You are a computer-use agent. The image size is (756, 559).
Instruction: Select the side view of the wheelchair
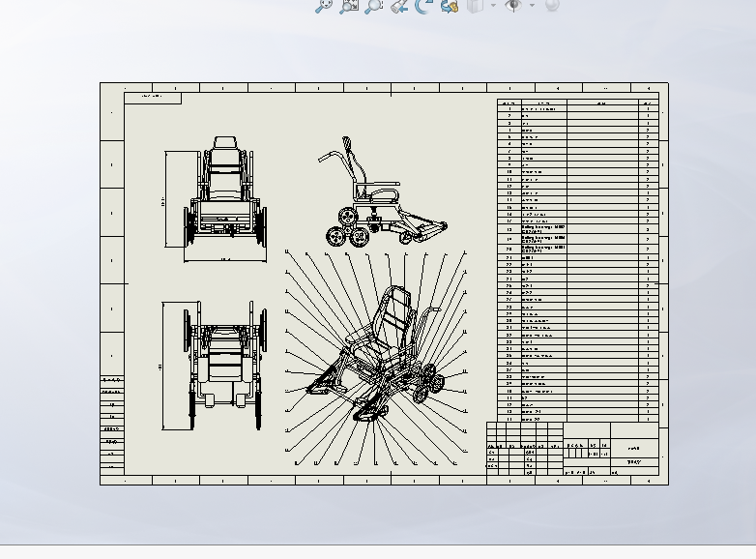[382, 191]
